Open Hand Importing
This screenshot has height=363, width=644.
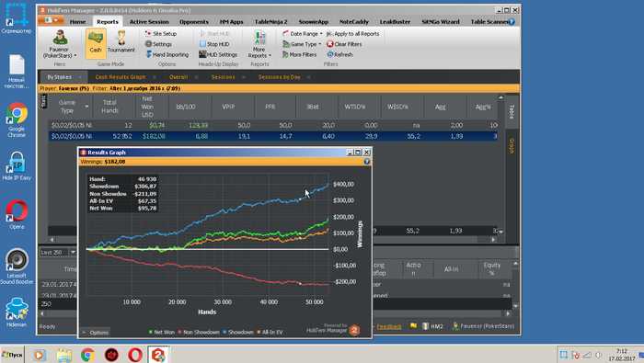(x=167, y=54)
